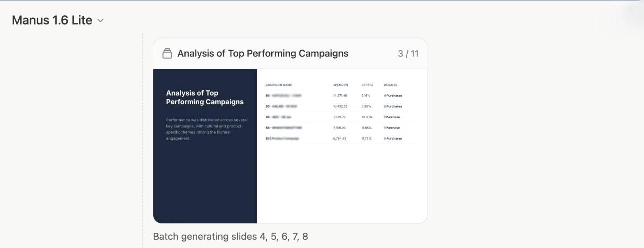Select the campaign row spending 7,939.72
644x248 pixels.
click(x=339, y=117)
